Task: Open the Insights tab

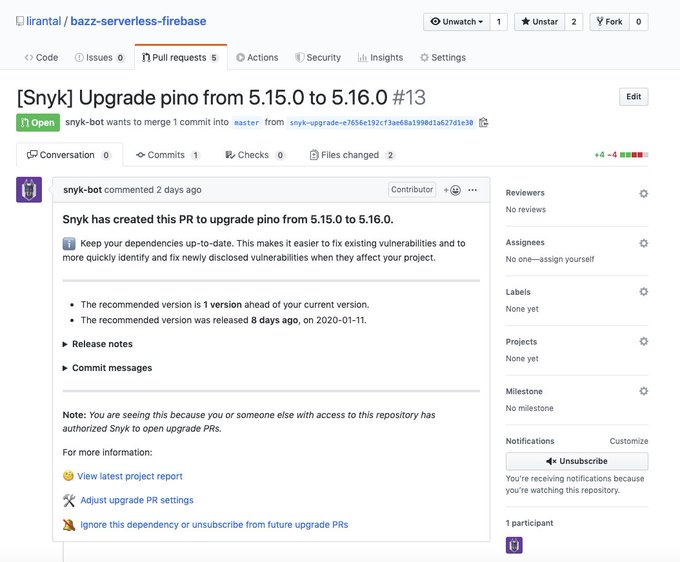Action: [380, 57]
